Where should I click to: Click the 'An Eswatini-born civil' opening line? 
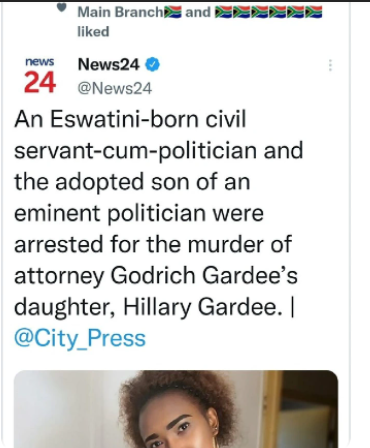tap(130, 119)
